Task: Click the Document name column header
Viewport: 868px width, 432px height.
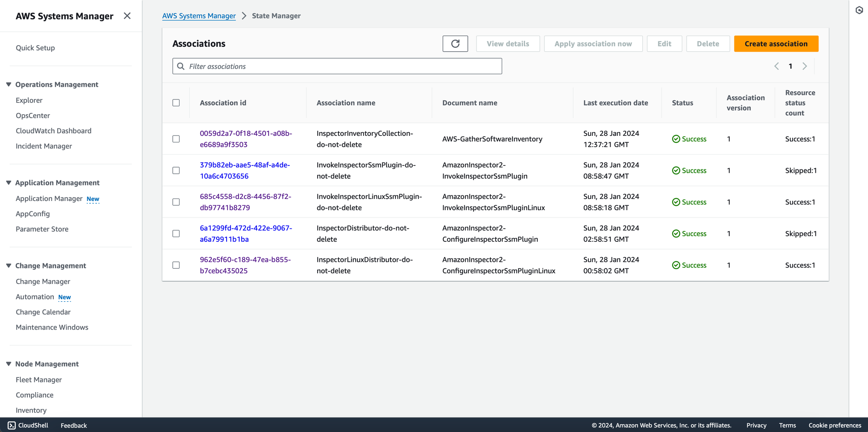Action: tap(470, 103)
